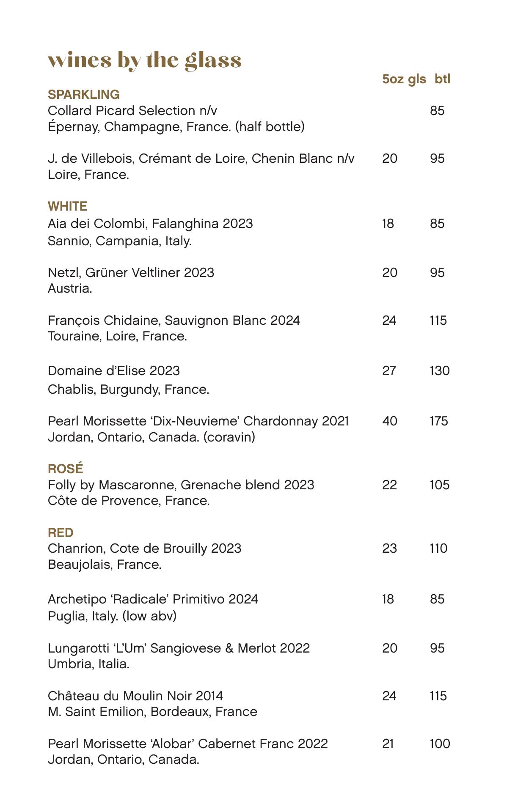Click the RED section heading

[61, 532]
